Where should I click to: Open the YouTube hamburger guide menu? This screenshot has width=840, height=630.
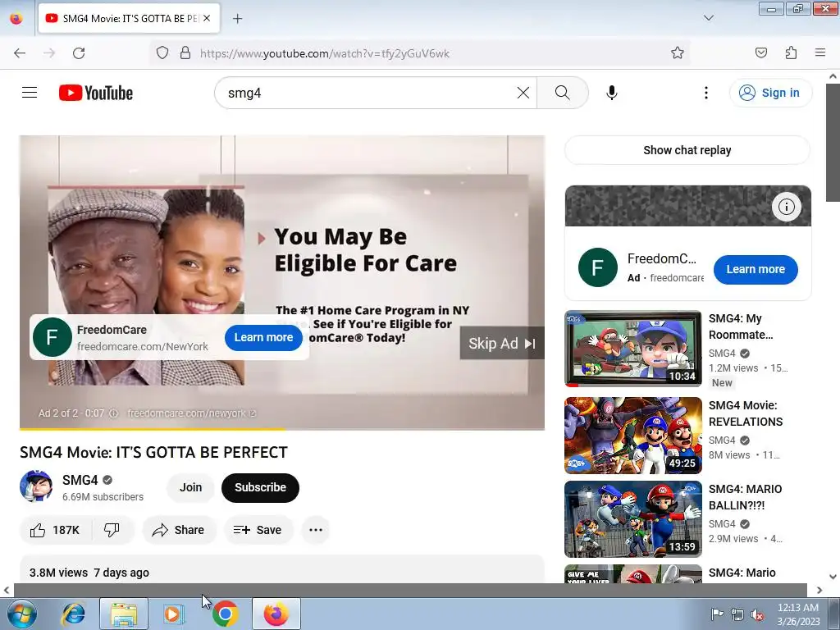30,93
